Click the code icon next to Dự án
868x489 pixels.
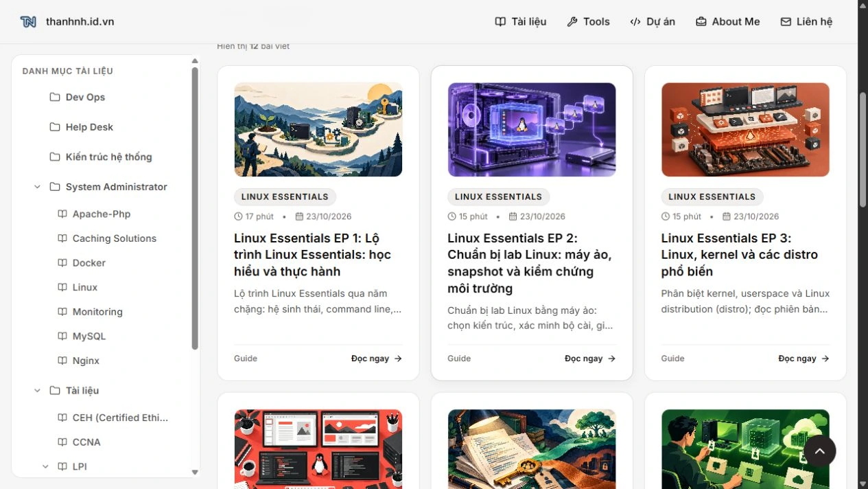point(635,22)
